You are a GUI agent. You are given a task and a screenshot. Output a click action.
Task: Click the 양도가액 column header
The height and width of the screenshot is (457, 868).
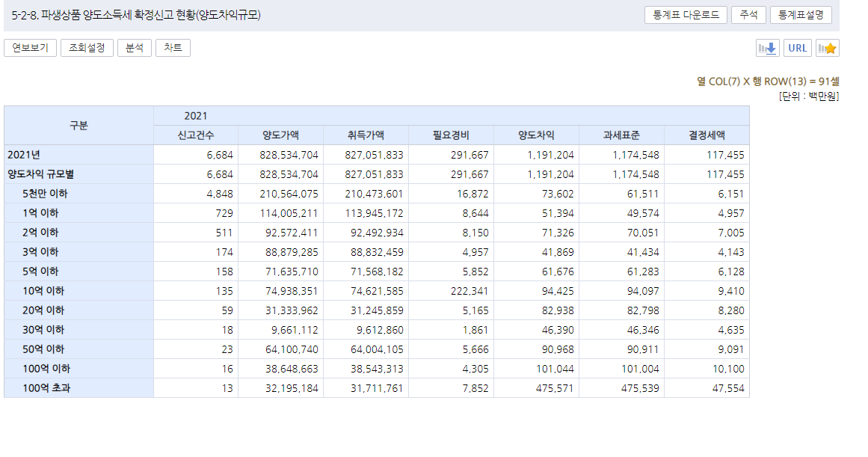[x=280, y=135]
